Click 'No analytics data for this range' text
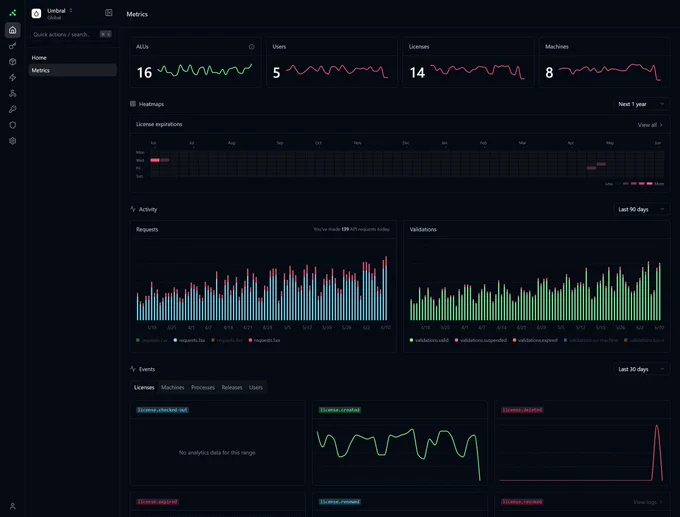Viewport: 680px width, 517px height. tap(217, 452)
